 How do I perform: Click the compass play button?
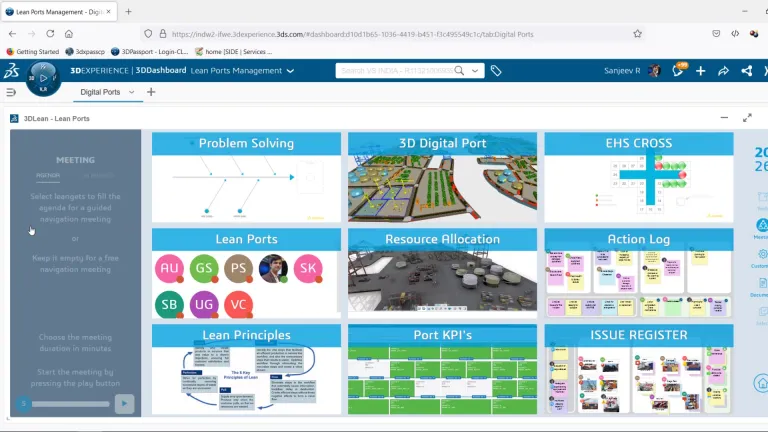[44, 78]
